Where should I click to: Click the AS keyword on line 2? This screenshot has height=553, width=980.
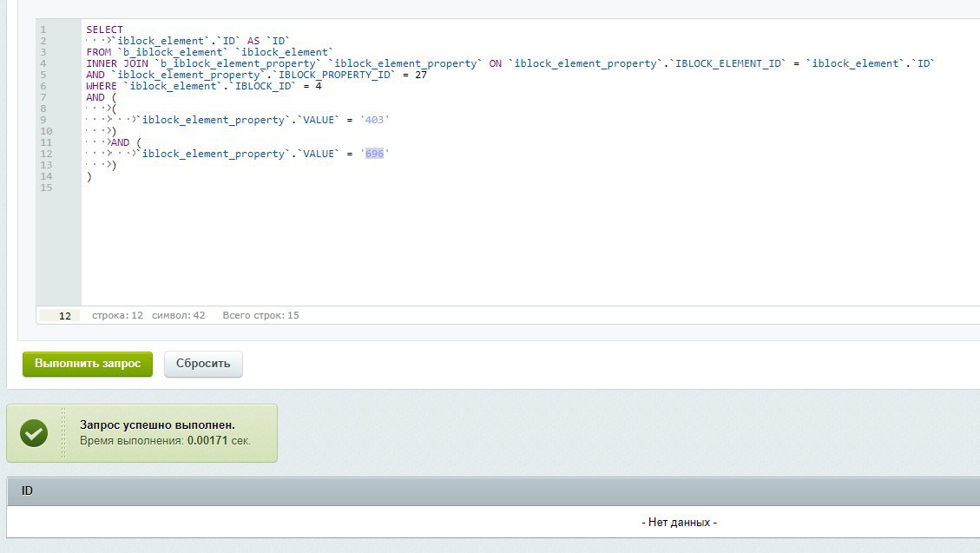(253, 42)
